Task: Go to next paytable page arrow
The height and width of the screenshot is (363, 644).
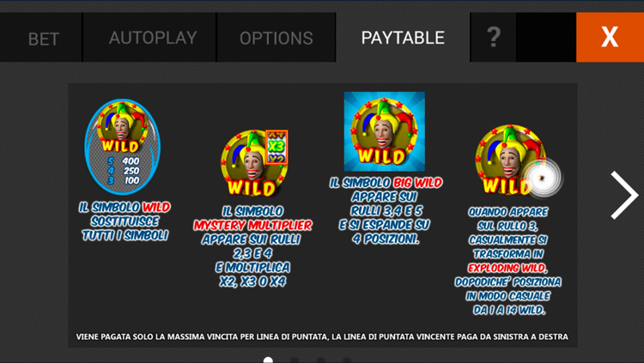Action: click(624, 195)
